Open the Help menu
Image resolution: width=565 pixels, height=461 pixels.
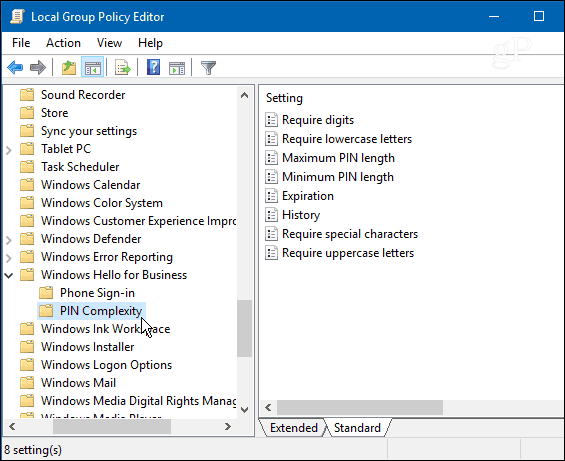[150, 43]
